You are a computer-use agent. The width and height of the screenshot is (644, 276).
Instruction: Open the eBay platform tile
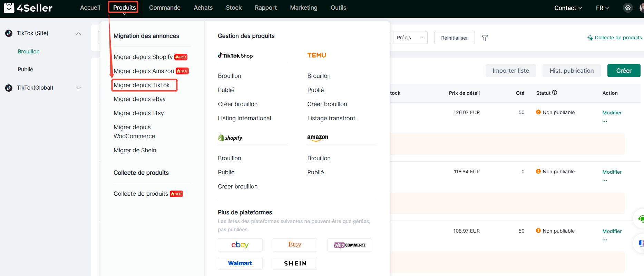240,245
